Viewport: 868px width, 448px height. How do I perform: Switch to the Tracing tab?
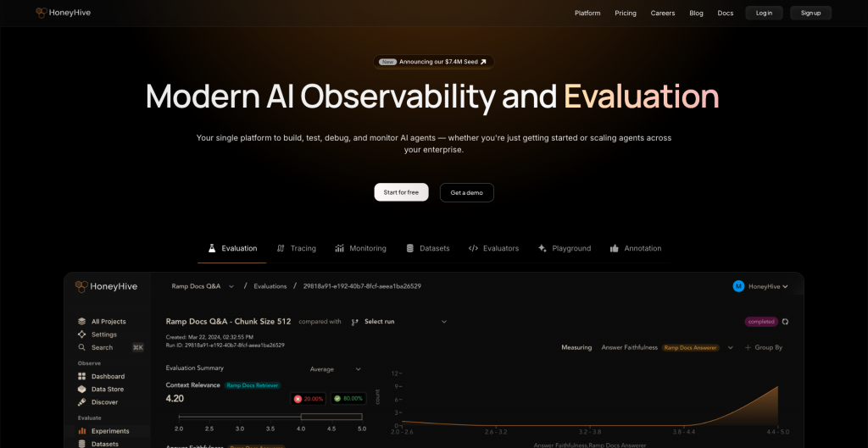[x=296, y=248]
